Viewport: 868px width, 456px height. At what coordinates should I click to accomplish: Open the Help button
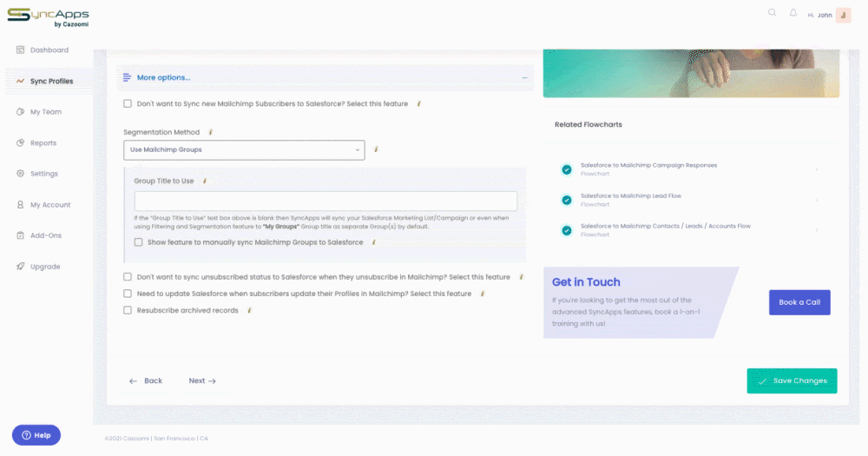click(x=36, y=435)
